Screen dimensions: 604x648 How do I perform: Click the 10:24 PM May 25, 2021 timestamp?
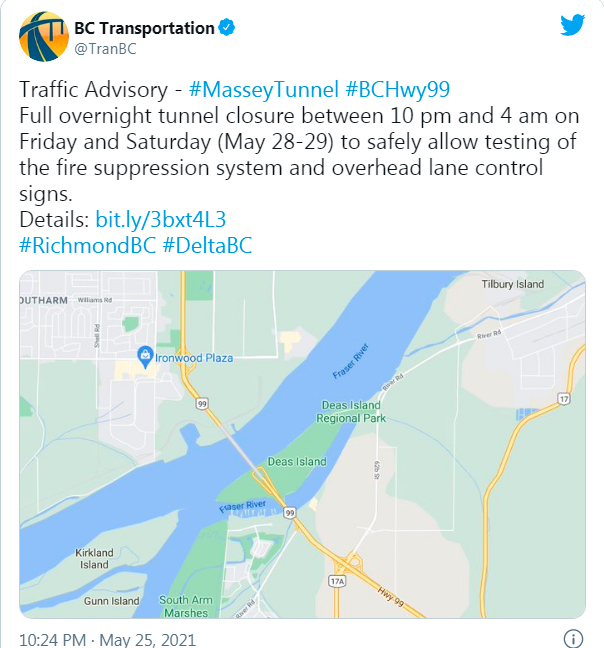tap(107, 640)
